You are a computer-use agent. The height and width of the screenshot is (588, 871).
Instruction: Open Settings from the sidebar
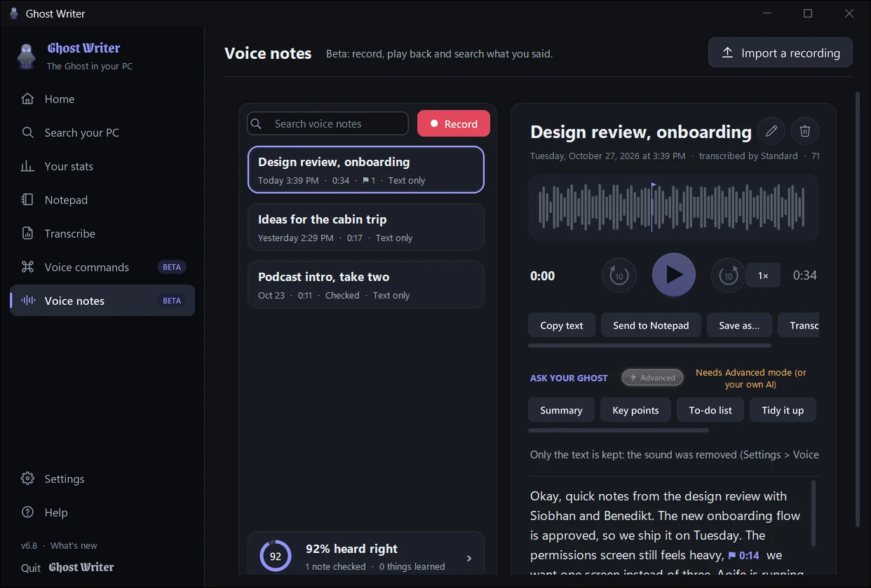point(102,479)
